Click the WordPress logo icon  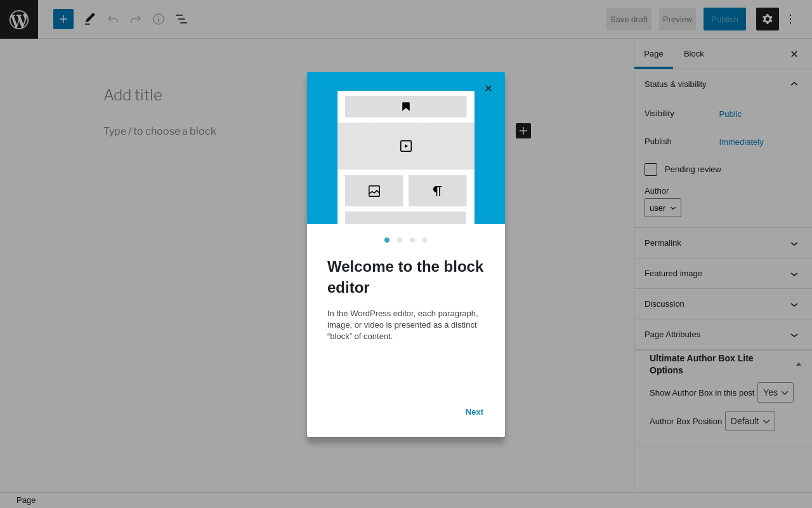19,19
